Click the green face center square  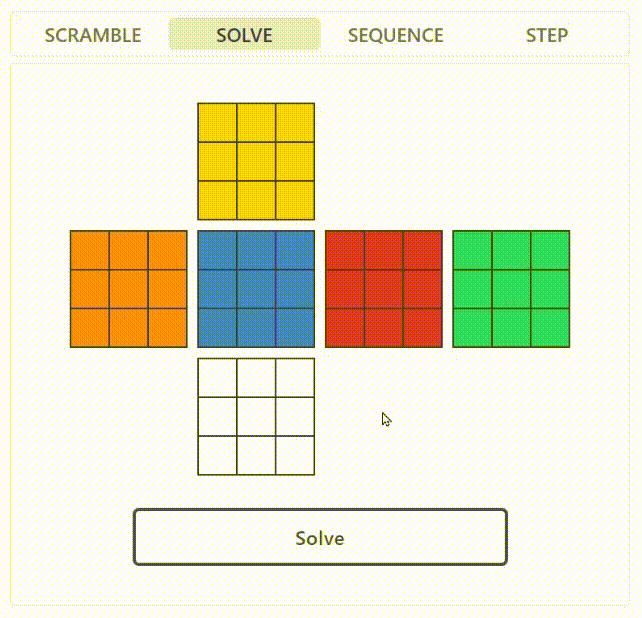tap(511, 289)
